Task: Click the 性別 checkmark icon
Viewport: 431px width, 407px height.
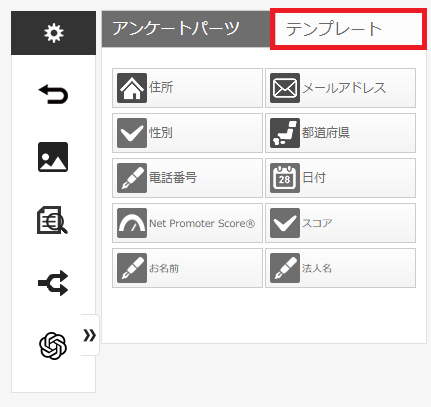Action: pyautogui.click(x=132, y=133)
